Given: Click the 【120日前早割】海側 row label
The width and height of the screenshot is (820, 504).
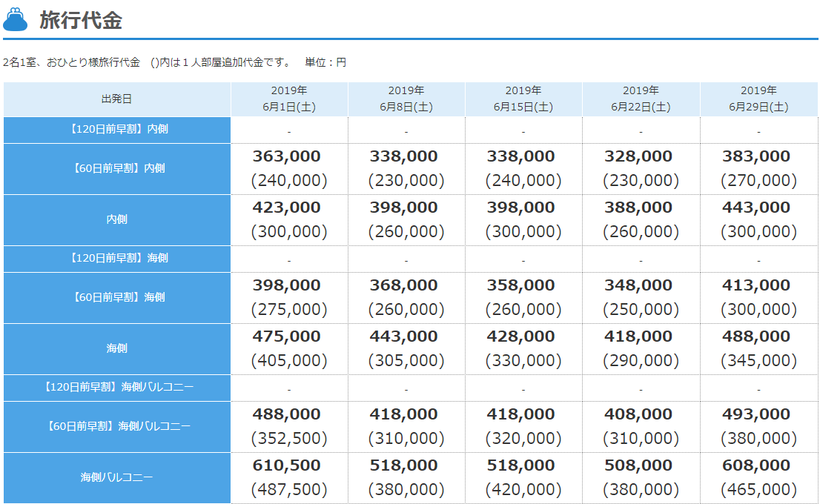Looking at the screenshot, I should click(x=116, y=258).
